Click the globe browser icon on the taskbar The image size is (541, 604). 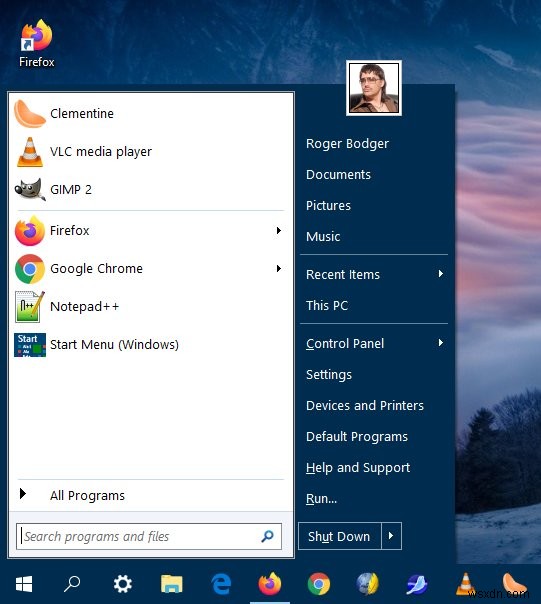click(x=368, y=583)
